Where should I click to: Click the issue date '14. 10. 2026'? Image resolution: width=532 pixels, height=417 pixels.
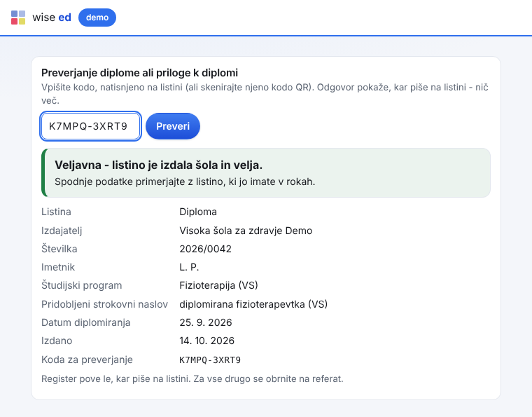click(206, 341)
